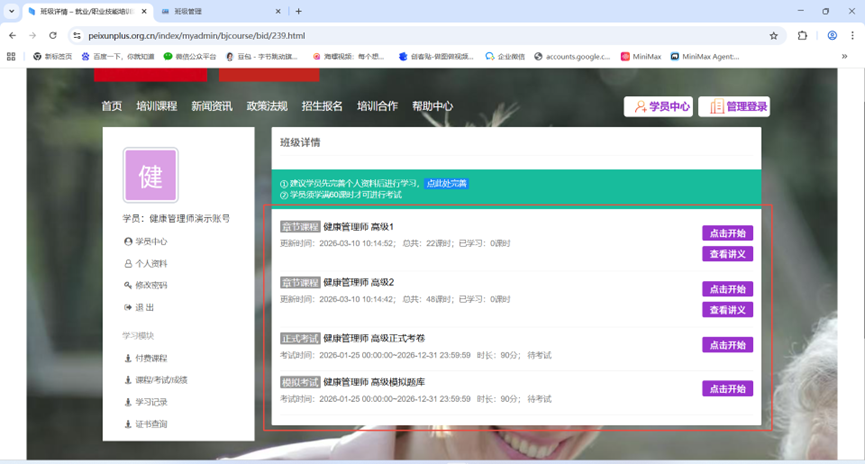Select 招生报名 in the navigation menu

tap(321, 106)
